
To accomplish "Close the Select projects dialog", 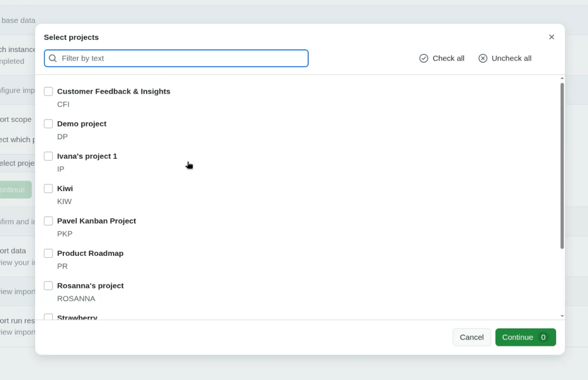I will point(551,37).
